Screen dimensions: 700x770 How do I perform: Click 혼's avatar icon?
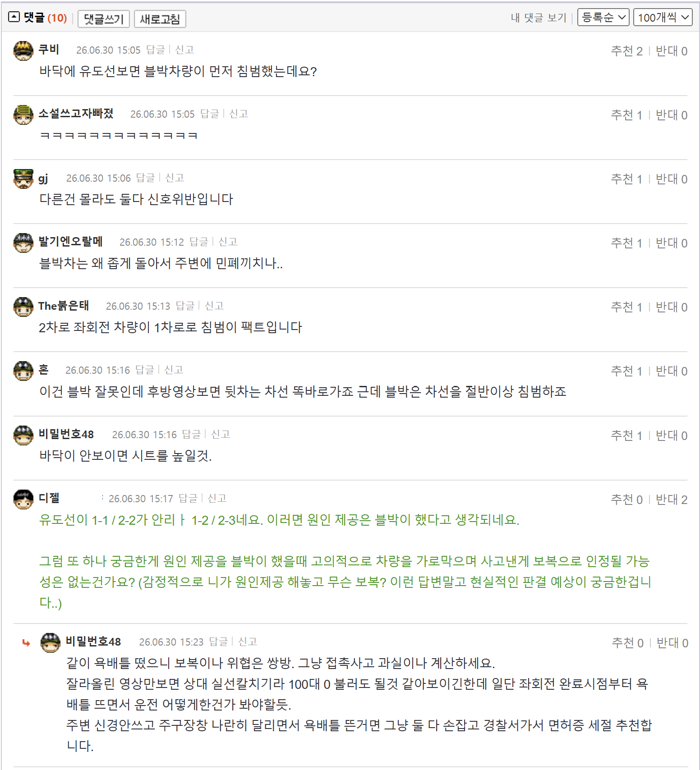pyautogui.click(x=23, y=371)
